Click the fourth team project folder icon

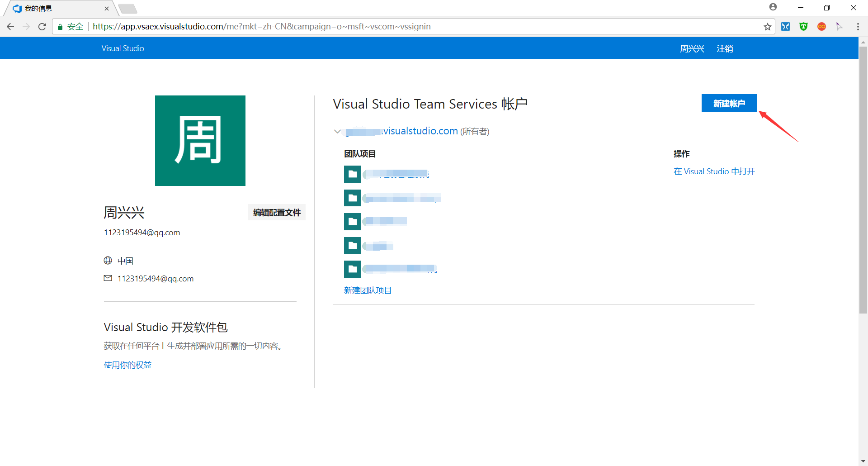(353, 246)
